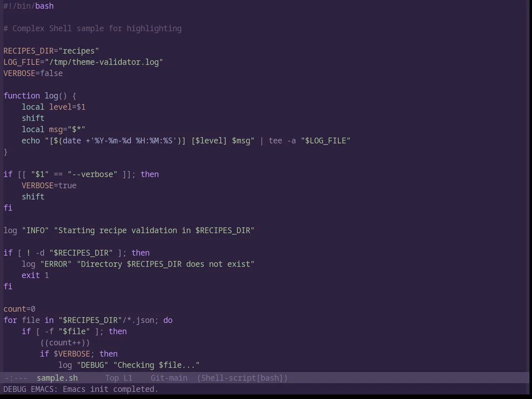Click the echo command with date format
The height and width of the screenshot is (399, 532).
coord(186,140)
